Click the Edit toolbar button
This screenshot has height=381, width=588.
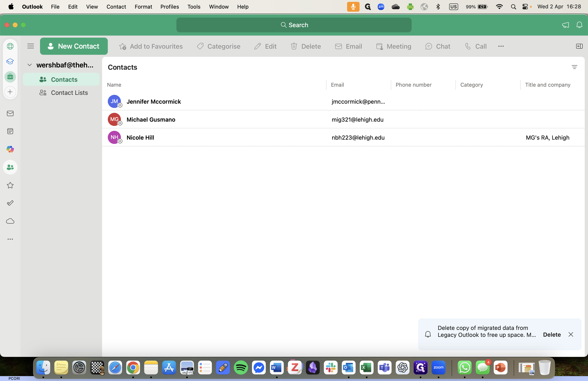coord(265,46)
